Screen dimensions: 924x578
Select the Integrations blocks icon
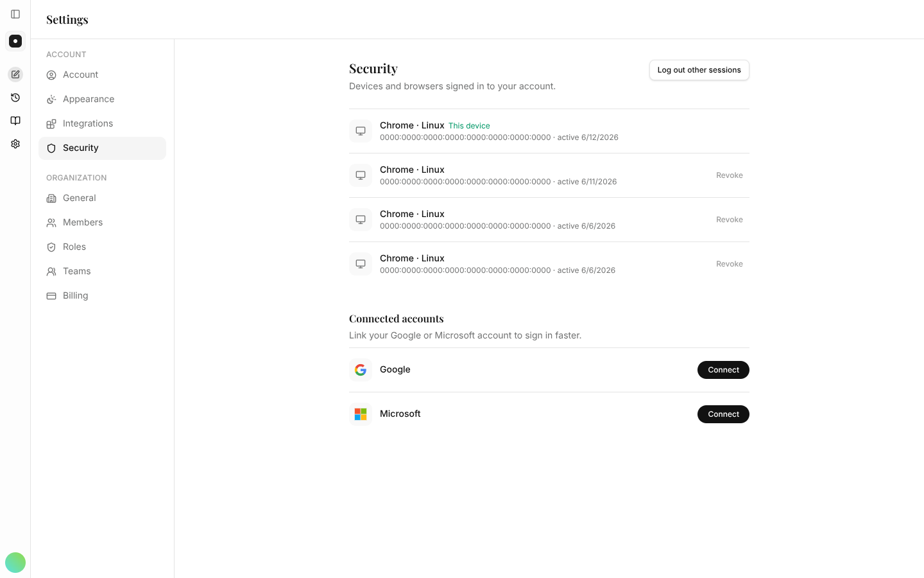click(x=51, y=124)
